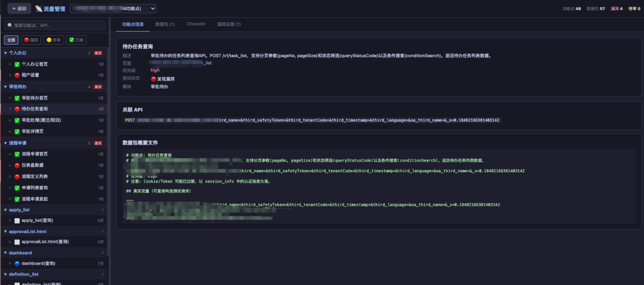Click the white square icon of approvalList.html(查询)

click(x=17, y=242)
